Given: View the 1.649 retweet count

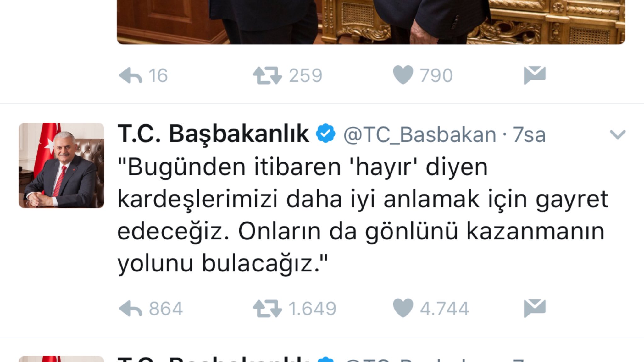Looking at the screenshot, I should pyautogui.click(x=313, y=309).
